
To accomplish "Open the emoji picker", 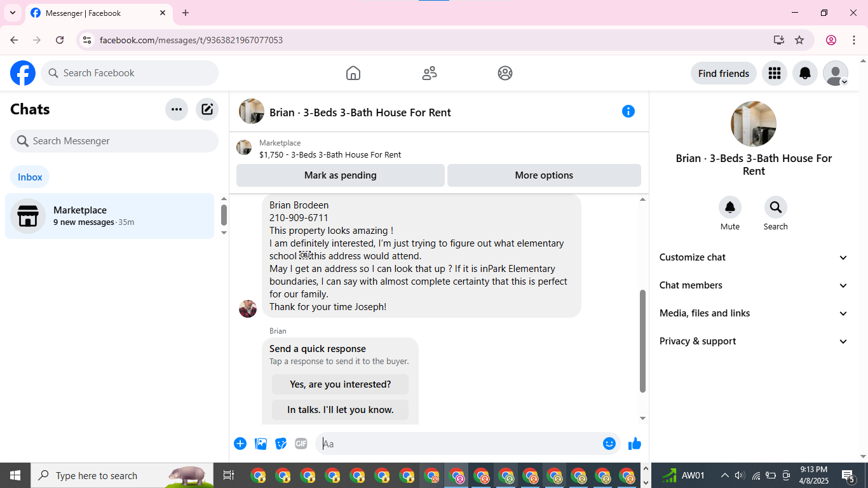I will [x=609, y=444].
